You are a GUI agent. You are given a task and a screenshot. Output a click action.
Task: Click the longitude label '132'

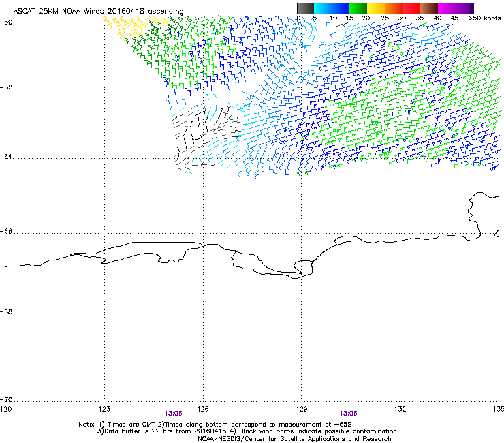[400, 409]
